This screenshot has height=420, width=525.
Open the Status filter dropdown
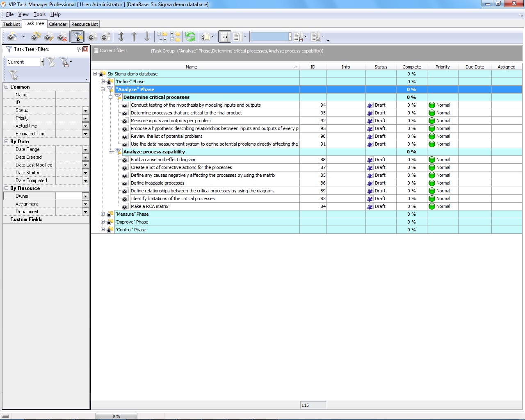pyautogui.click(x=85, y=111)
